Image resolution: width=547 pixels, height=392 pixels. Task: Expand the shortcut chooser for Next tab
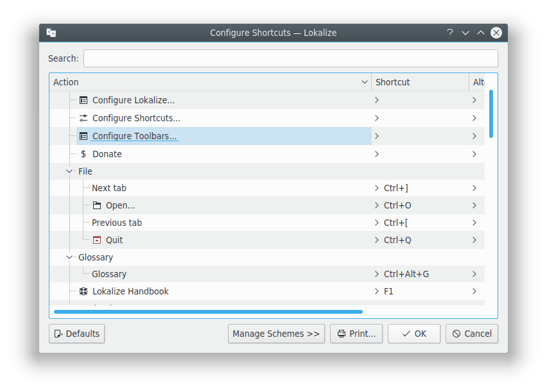377,187
